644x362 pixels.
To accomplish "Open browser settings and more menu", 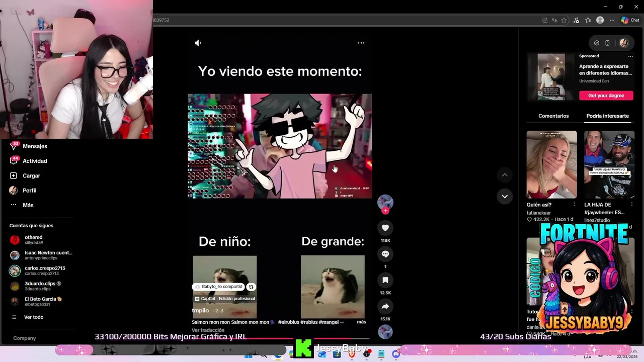I will click(x=612, y=20).
